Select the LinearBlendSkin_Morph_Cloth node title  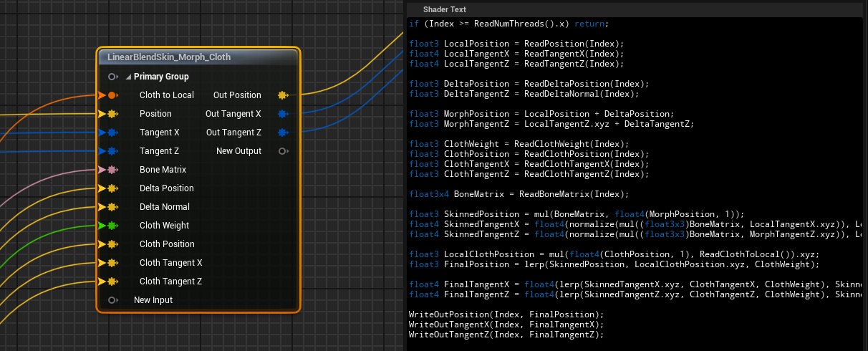[169, 57]
